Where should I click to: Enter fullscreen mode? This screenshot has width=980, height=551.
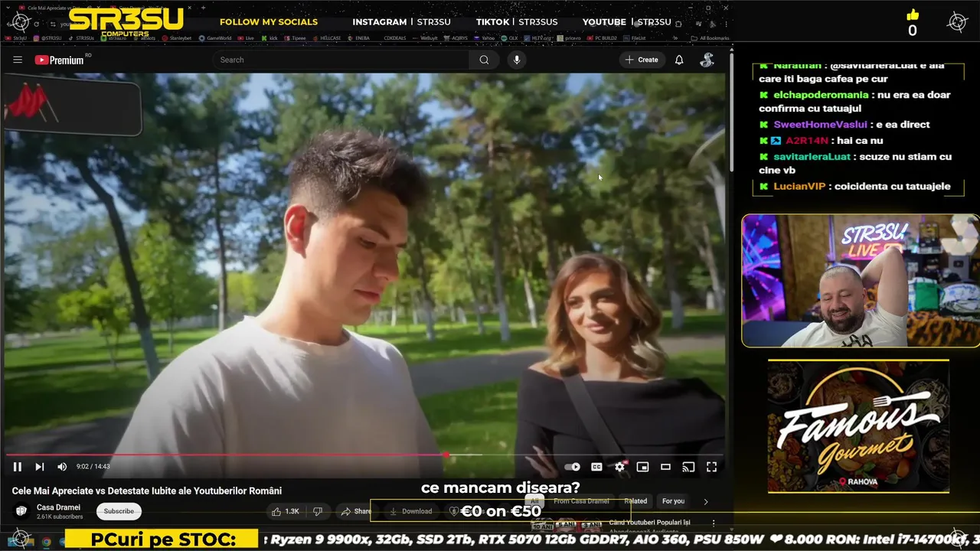pyautogui.click(x=711, y=467)
